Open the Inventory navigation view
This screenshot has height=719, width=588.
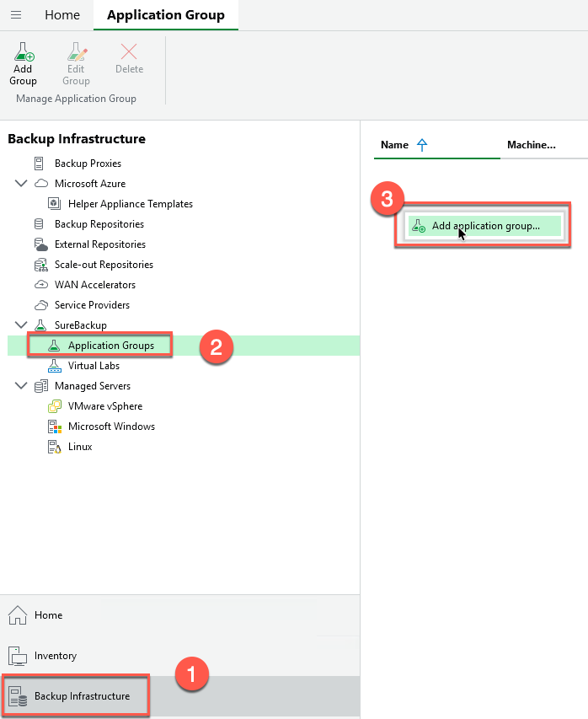56,656
